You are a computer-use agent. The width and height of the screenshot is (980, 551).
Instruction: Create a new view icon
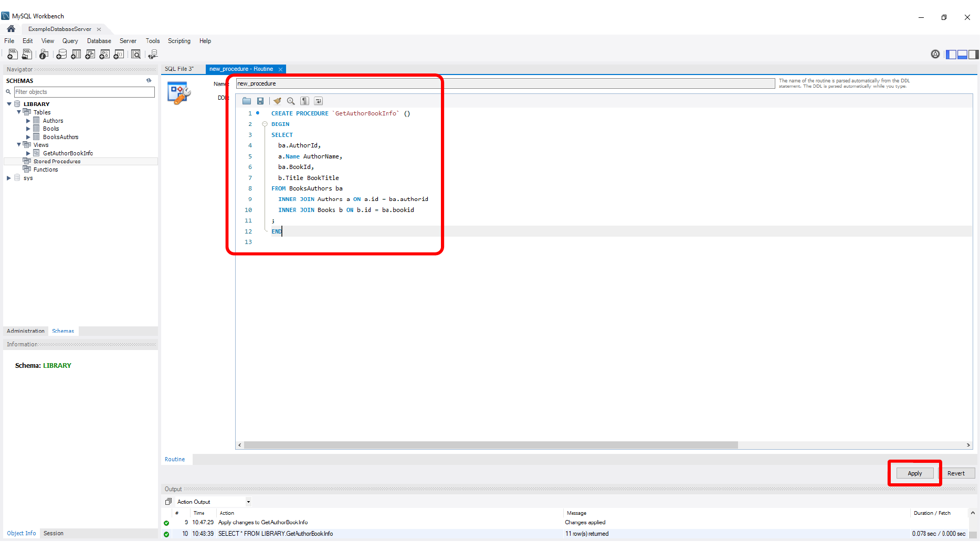[90, 54]
